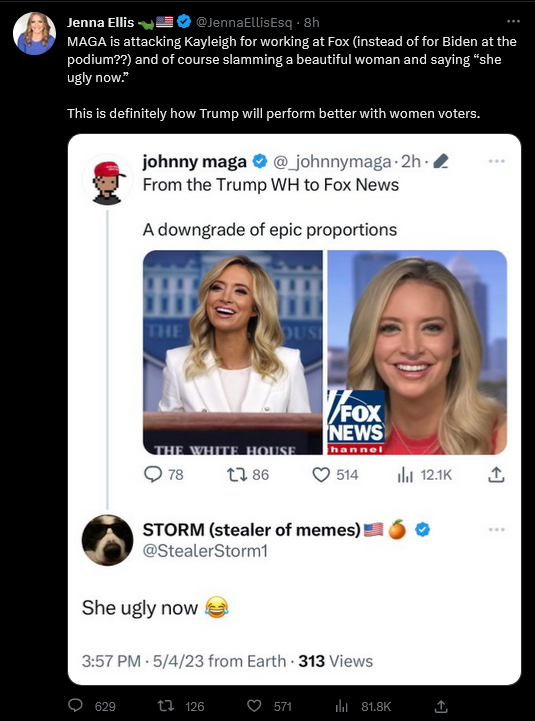
Task: View the White House podium photo
Action: pos(233,352)
